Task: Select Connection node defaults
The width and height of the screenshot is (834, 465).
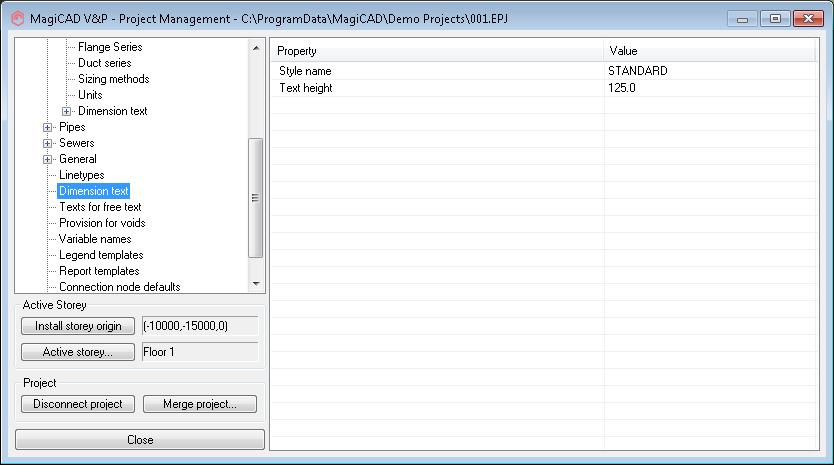Action: 120,287
